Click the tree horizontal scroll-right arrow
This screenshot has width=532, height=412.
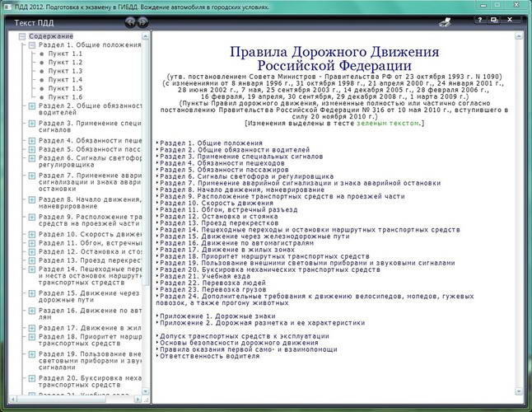coord(138,400)
